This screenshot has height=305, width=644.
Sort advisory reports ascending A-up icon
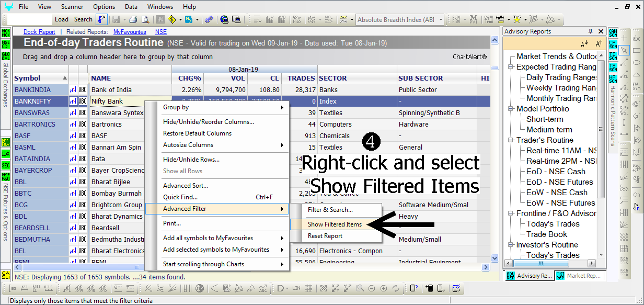point(598,44)
